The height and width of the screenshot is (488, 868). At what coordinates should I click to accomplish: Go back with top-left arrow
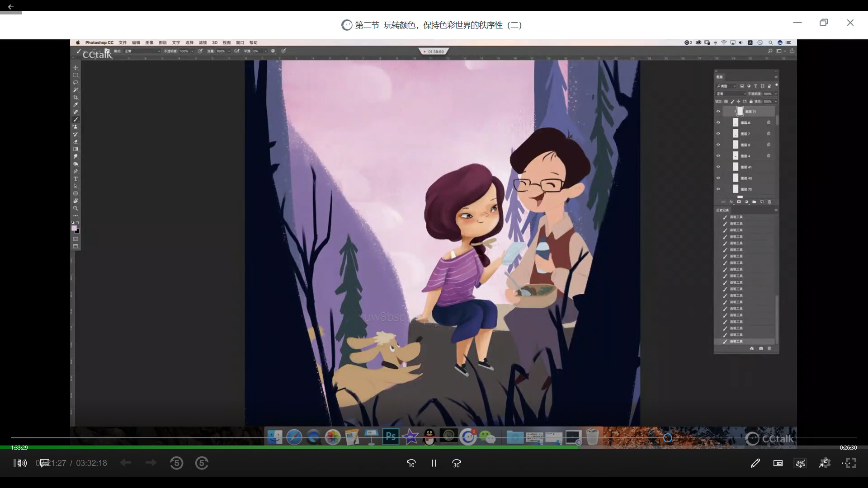(x=11, y=7)
